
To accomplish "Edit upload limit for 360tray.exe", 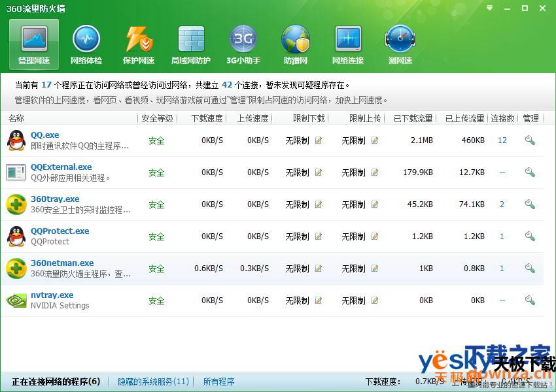I will 375,204.
